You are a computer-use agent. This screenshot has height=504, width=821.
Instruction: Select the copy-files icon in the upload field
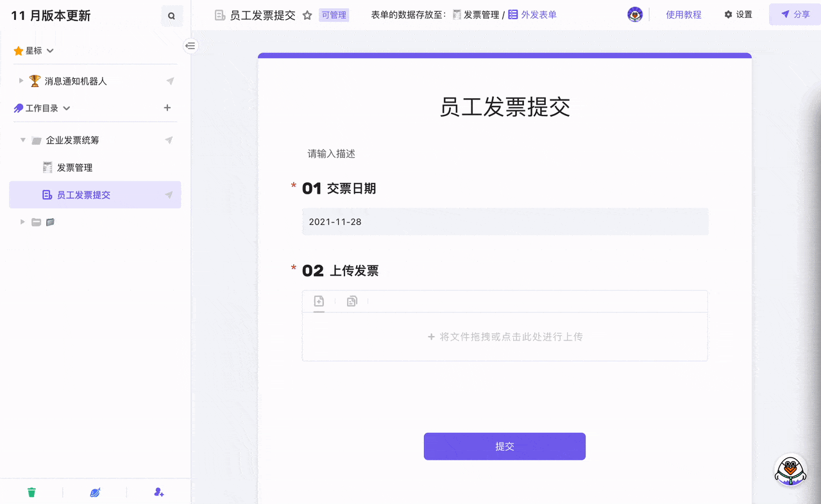click(x=351, y=301)
